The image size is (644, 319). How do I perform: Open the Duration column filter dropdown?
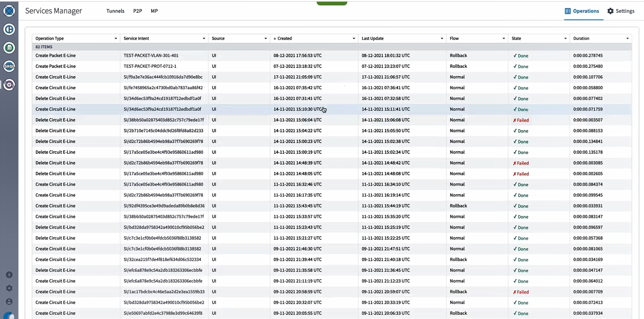tap(628, 39)
